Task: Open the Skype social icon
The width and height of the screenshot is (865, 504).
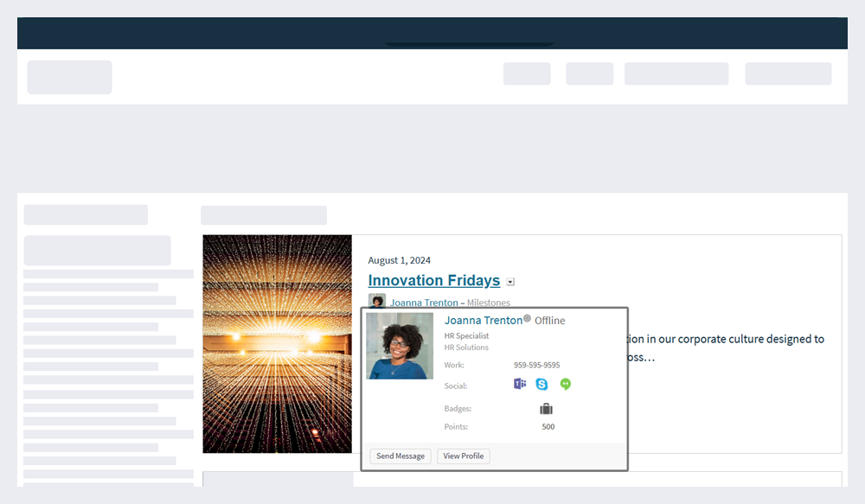Action: coord(541,385)
